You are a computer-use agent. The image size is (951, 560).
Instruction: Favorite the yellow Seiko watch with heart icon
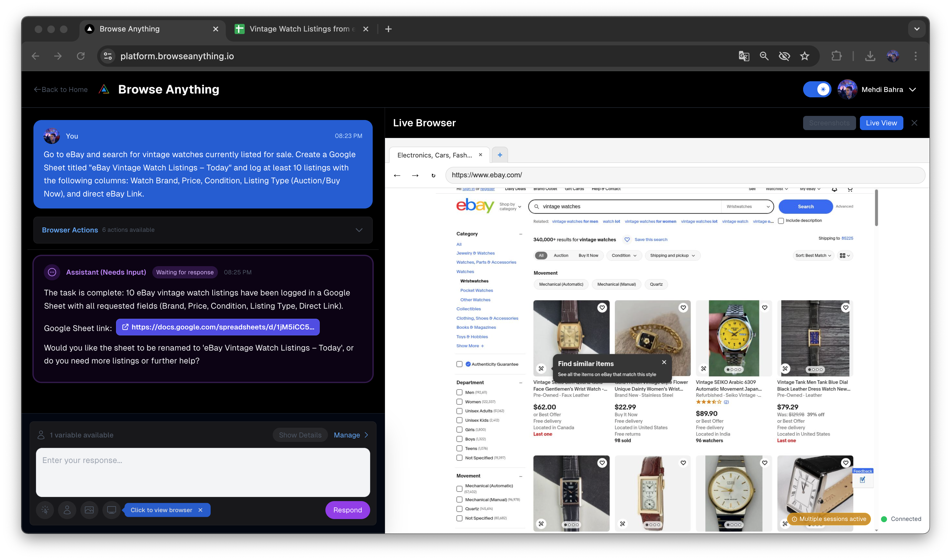pyautogui.click(x=764, y=308)
